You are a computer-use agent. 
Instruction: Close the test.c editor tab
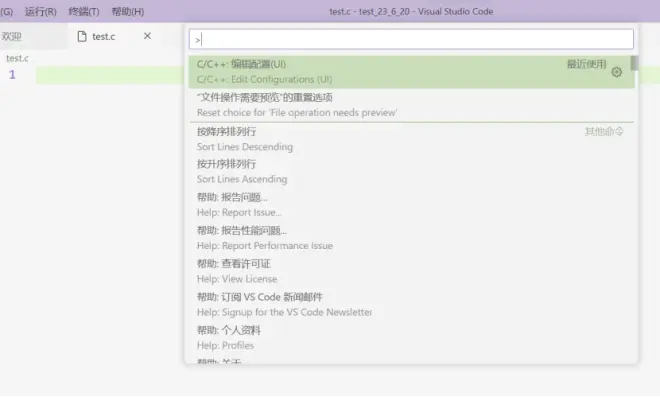[147, 36]
